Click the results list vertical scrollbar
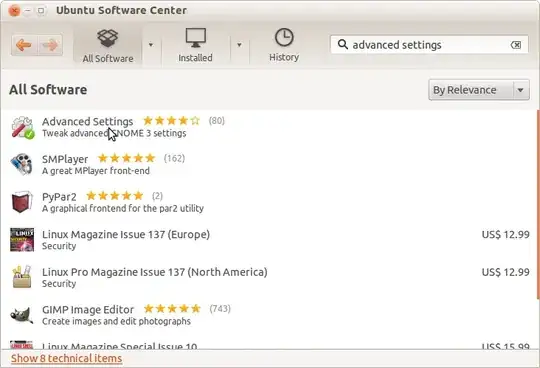This screenshot has height=368, width=540. pos(538,205)
